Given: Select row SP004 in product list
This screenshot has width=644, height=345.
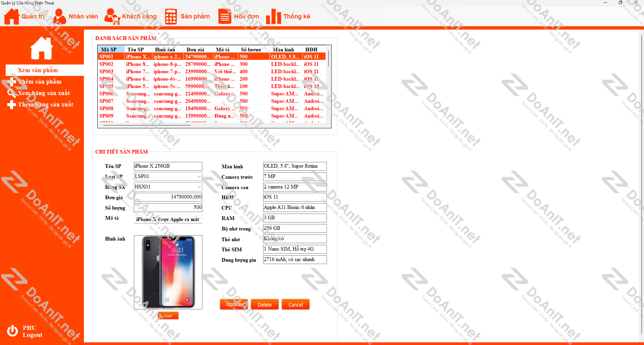Looking at the screenshot, I should pyautogui.click(x=212, y=79).
